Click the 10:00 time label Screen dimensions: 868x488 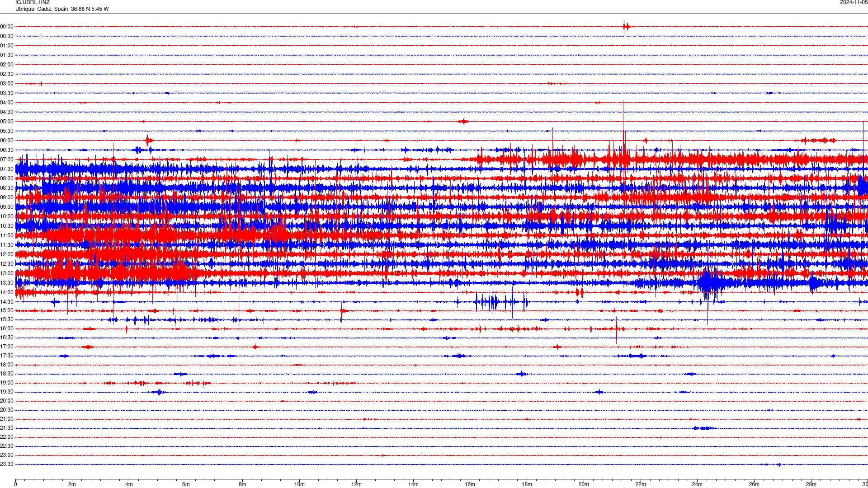click(7, 216)
